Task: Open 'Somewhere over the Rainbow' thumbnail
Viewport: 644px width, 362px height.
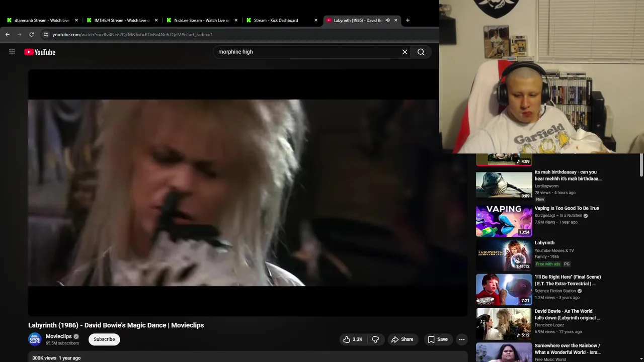Action: pos(504,352)
